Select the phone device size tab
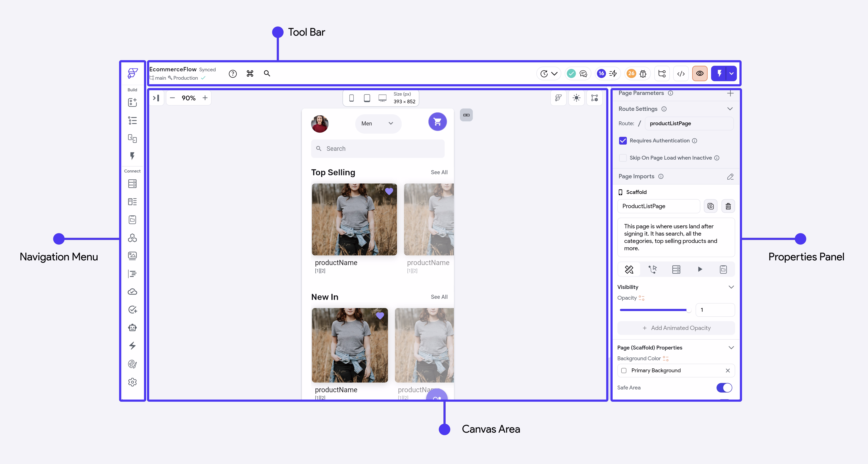 pos(351,98)
